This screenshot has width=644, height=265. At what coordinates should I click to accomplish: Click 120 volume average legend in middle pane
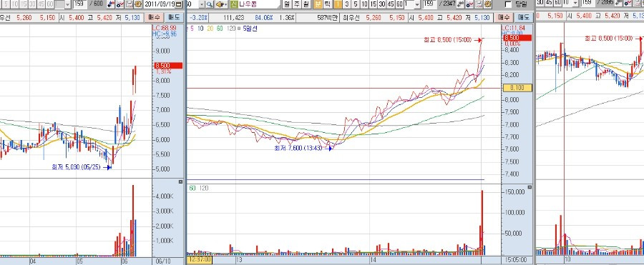(x=203, y=188)
